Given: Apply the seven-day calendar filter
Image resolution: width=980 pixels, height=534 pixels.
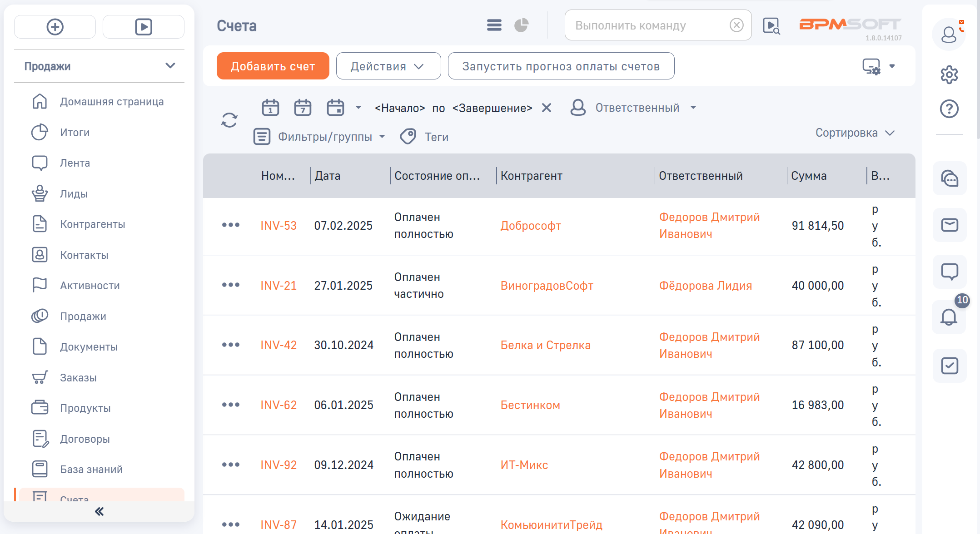Looking at the screenshot, I should [x=303, y=108].
